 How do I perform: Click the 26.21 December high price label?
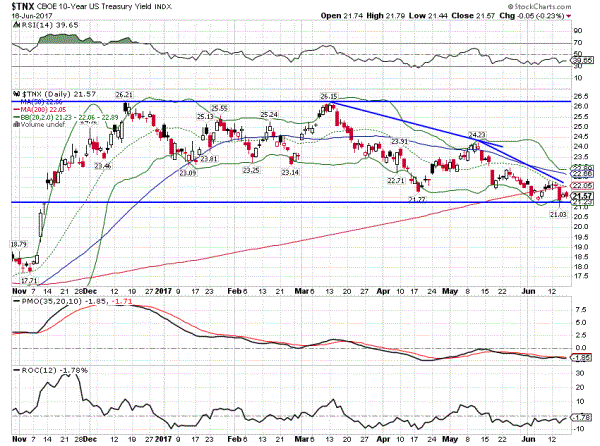pos(124,94)
